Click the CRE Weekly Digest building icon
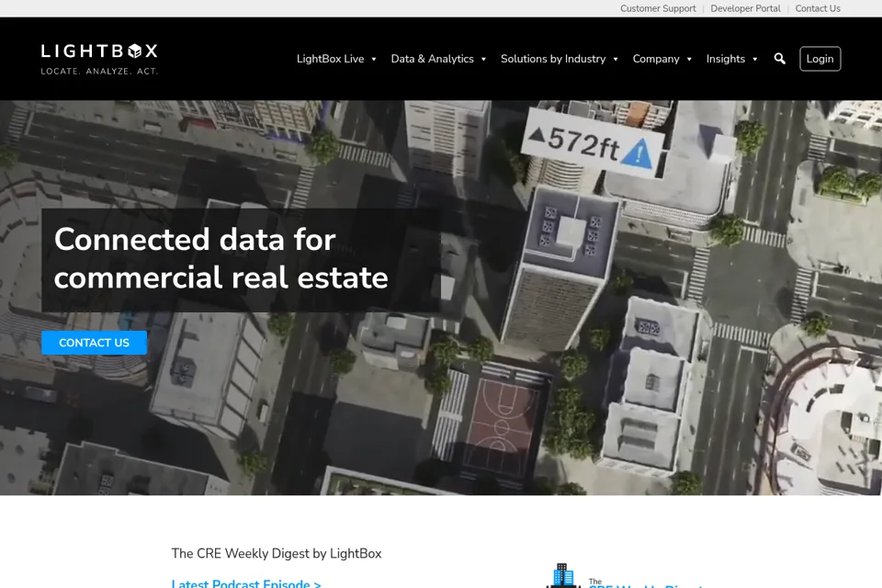This screenshot has width=882, height=588. [x=562, y=575]
